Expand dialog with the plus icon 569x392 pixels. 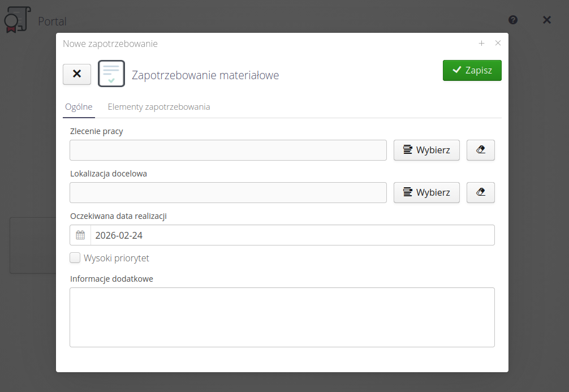(x=481, y=43)
